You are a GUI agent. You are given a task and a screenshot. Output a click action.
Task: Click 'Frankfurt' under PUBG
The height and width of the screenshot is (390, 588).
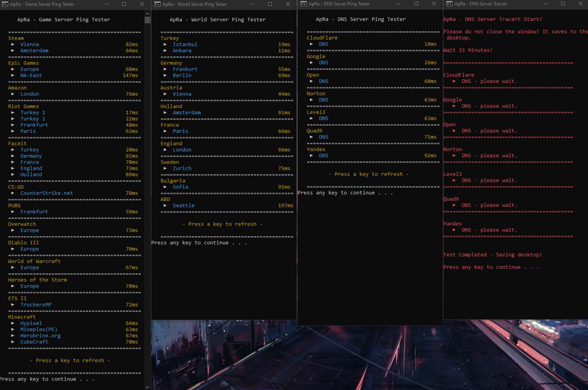point(34,212)
